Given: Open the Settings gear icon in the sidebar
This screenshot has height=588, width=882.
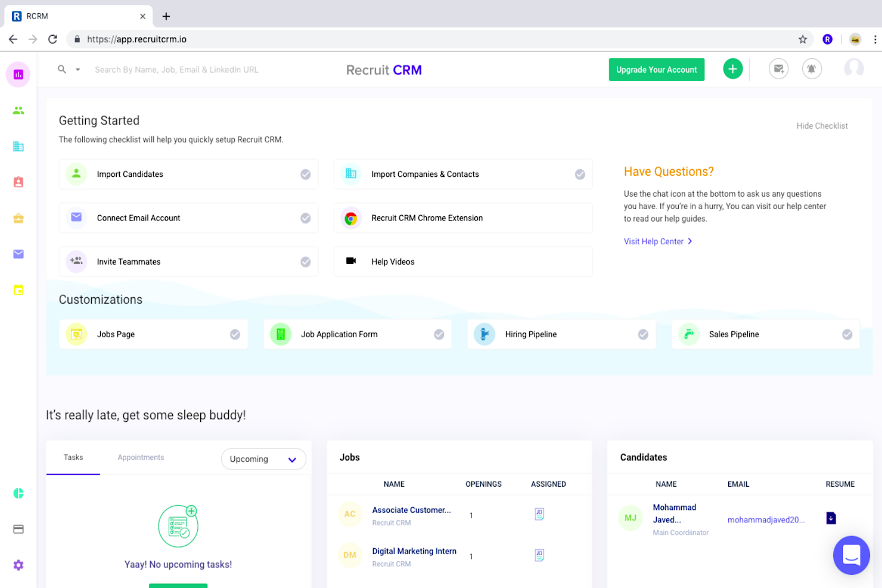Looking at the screenshot, I should 18,565.
